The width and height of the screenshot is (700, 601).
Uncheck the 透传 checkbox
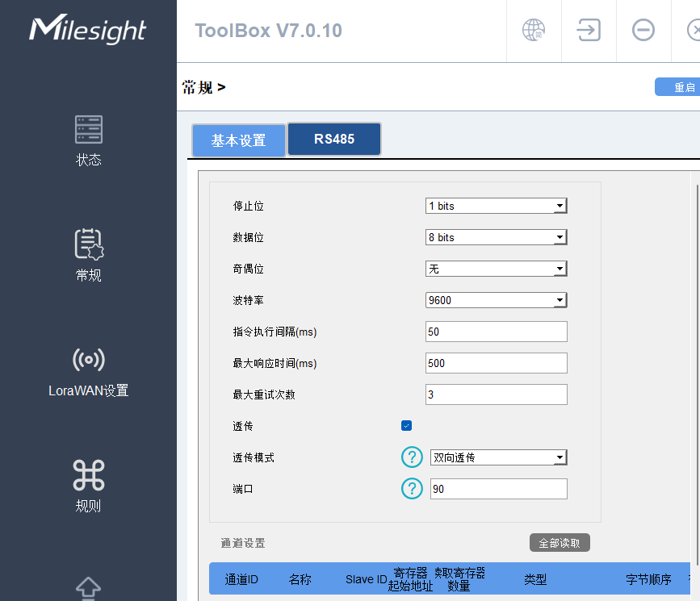406,426
